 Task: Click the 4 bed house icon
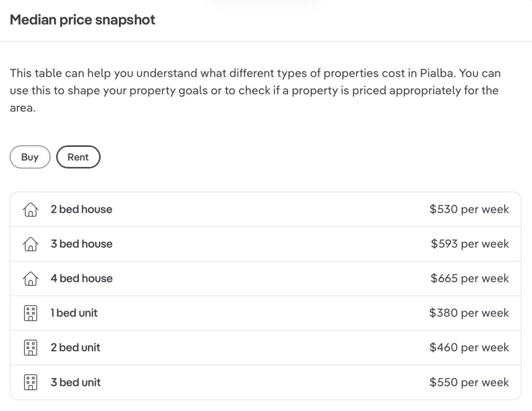point(31,279)
